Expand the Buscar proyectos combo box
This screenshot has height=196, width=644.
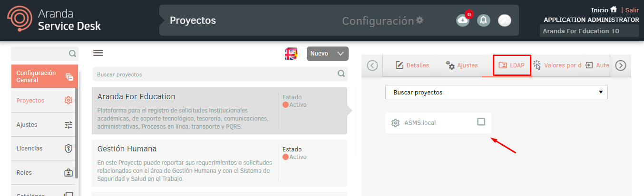(x=496, y=92)
